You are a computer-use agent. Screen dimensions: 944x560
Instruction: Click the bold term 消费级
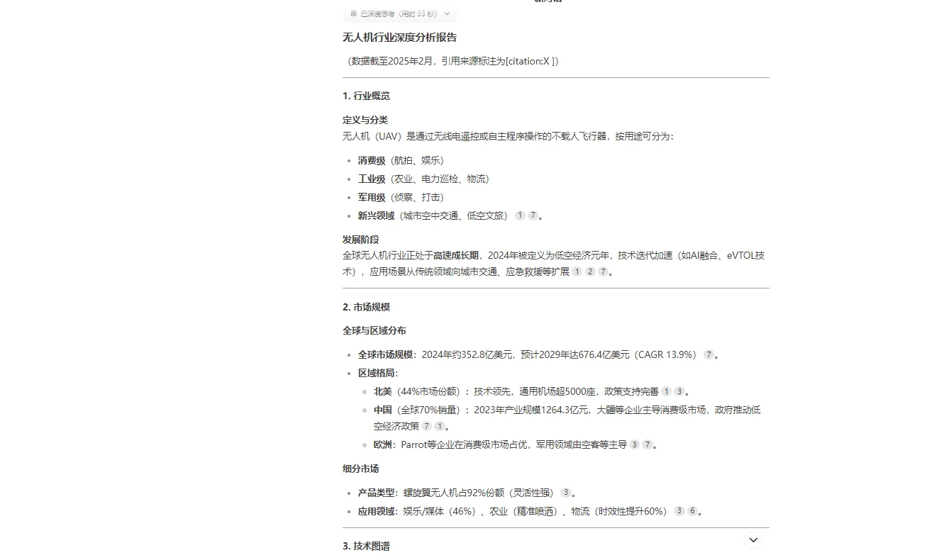click(372, 160)
